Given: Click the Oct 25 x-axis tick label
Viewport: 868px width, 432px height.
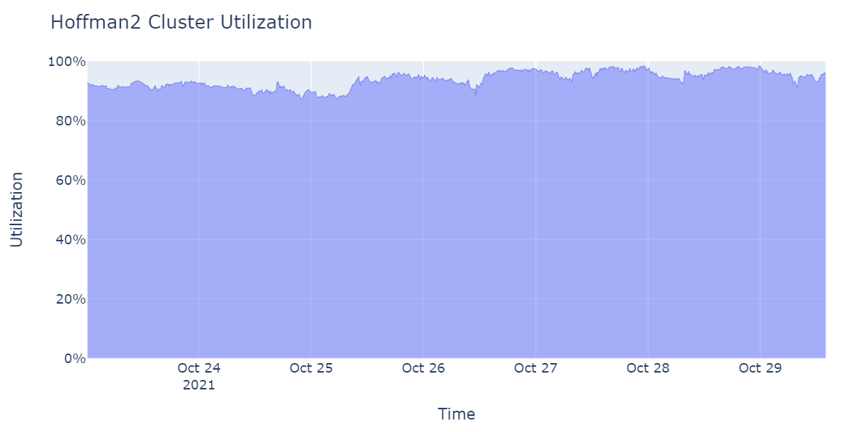Looking at the screenshot, I should [x=311, y=368].
